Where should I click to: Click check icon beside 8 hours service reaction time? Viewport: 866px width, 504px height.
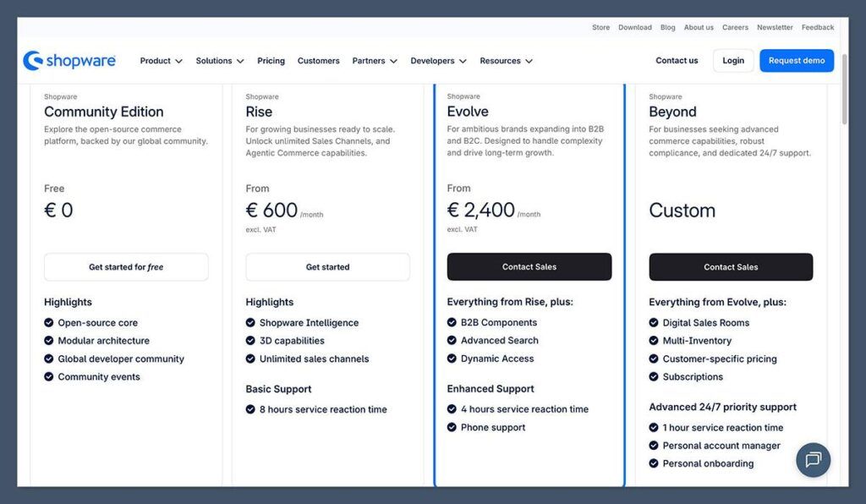click(x=250, y=409)
